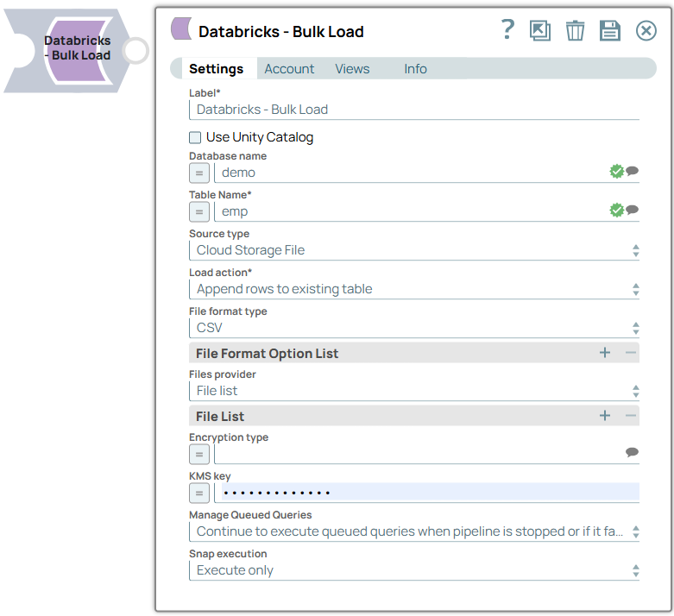
Task: Toggle expression button for KMS key
Action: click(199, 493)
